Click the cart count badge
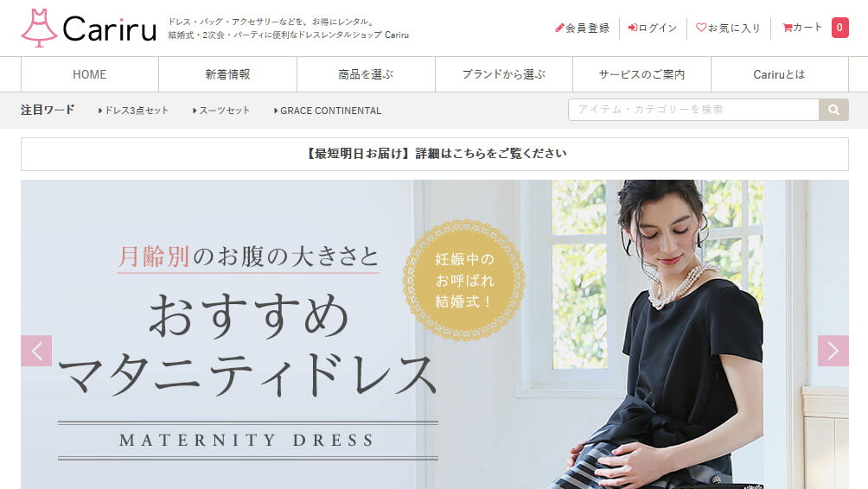The height and width of the screenshot is (489, 868). [x=839, y=28]
